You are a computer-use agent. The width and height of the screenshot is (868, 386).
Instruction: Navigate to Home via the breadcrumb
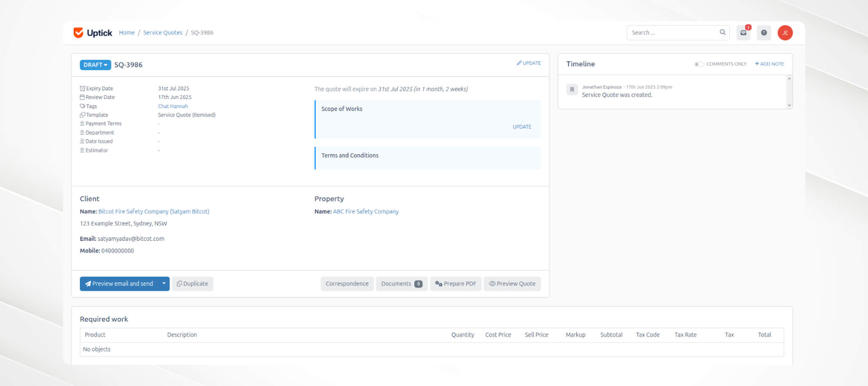pyautogui.click(x=126, y=32)
